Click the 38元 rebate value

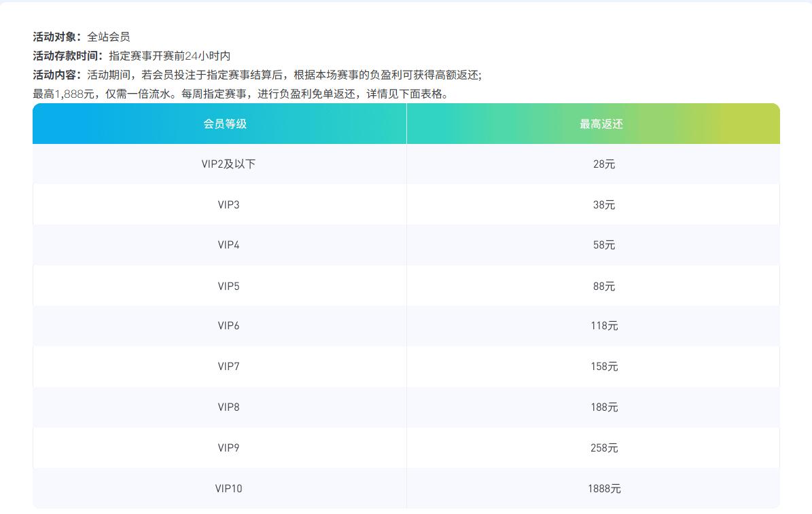pyautogui.click(x=603, y=204)
